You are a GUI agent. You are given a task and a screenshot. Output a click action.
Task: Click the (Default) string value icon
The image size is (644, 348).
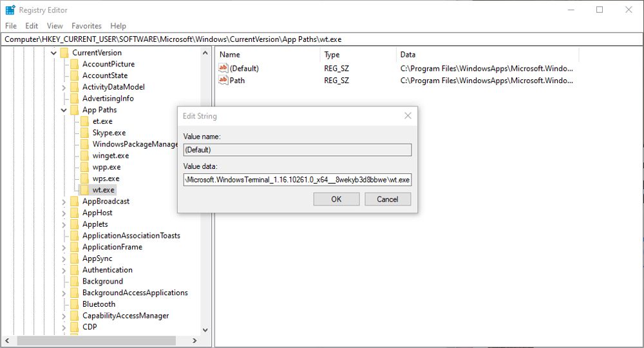223,68
